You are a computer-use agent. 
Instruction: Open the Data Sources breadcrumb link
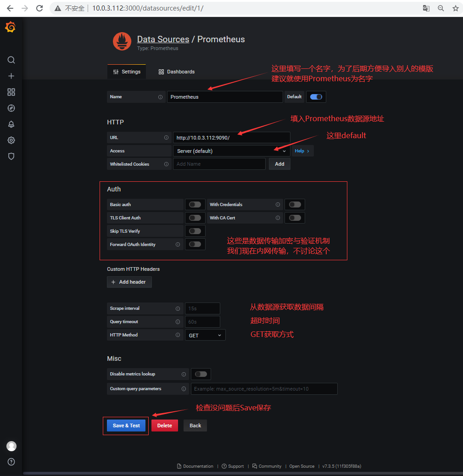pos(163,39)
